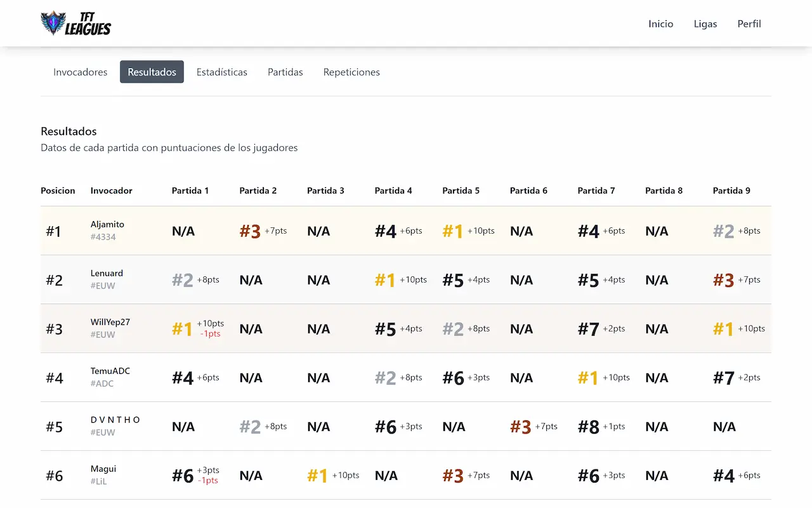Open the Perfil navigation link
This screenshot has height=508, width=812.
point(749,23)
